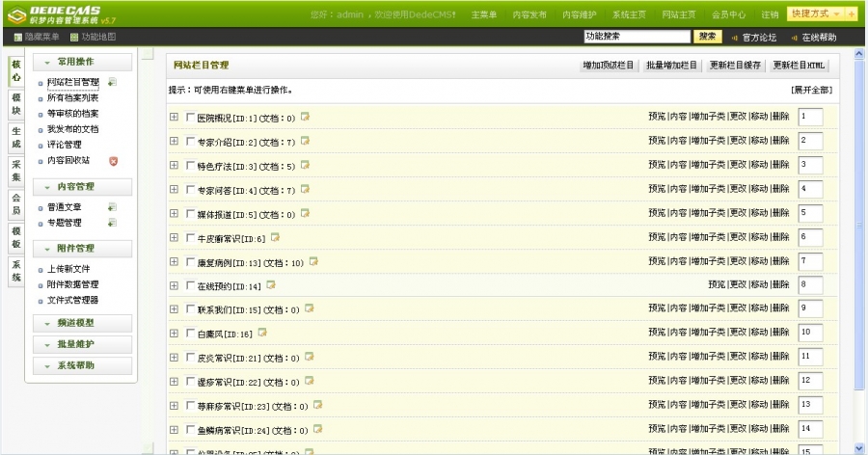Click the edit icon next to 白癜风
868x455 pixels.
(x=262, y=333)
